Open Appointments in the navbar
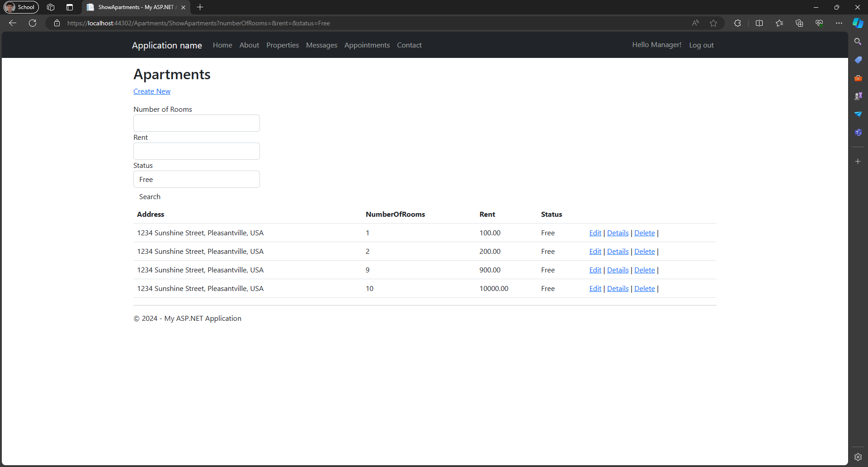Viewport: 868px width, 467px height. [x=367, y=45]
